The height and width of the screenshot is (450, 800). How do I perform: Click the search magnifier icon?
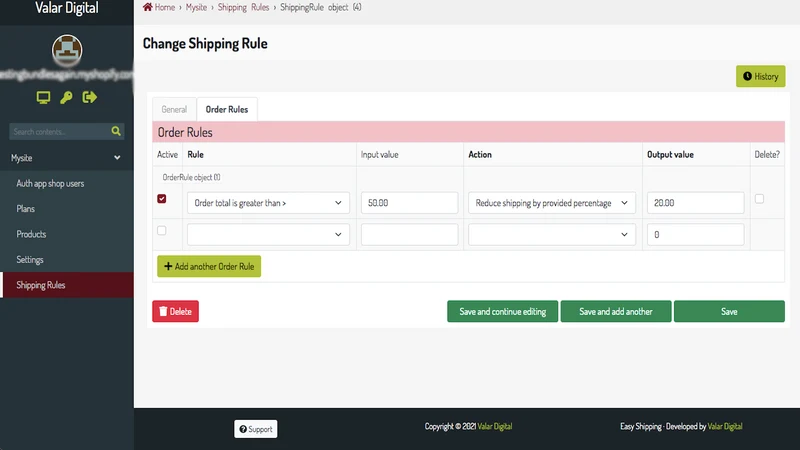coord(116,131)
